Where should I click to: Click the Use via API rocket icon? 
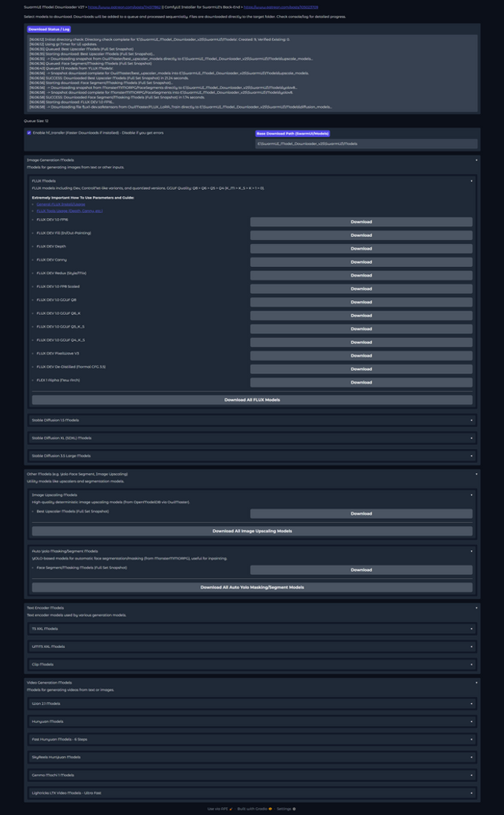231,809
